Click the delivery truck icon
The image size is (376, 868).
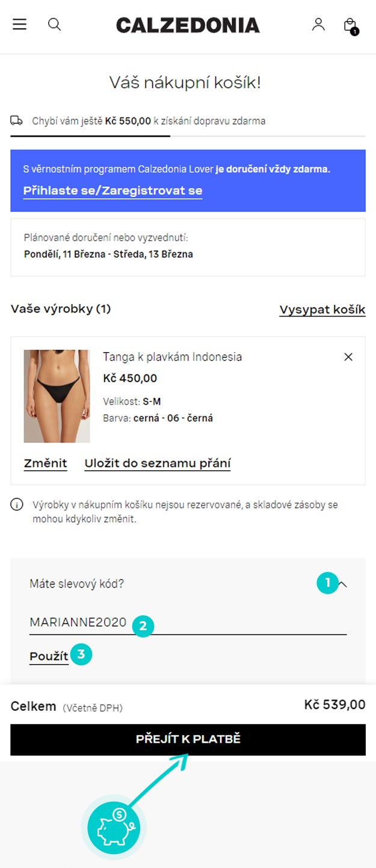point(17,120)
